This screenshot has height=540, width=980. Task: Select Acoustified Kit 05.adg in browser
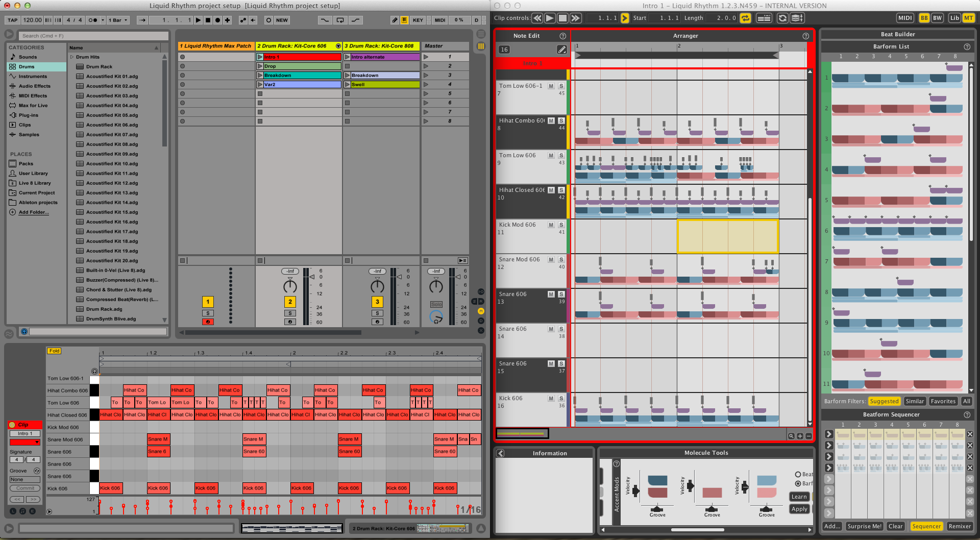coord(112,115)
